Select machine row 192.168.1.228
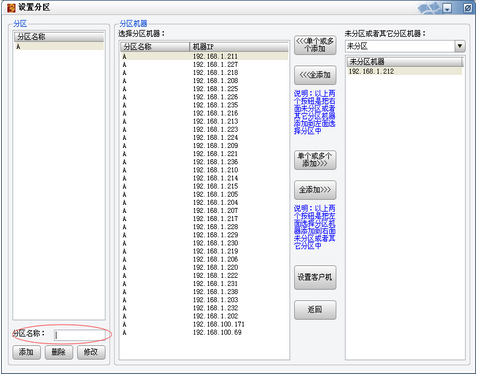The height and width of the screenshot is (376, 478). (204, 227)
